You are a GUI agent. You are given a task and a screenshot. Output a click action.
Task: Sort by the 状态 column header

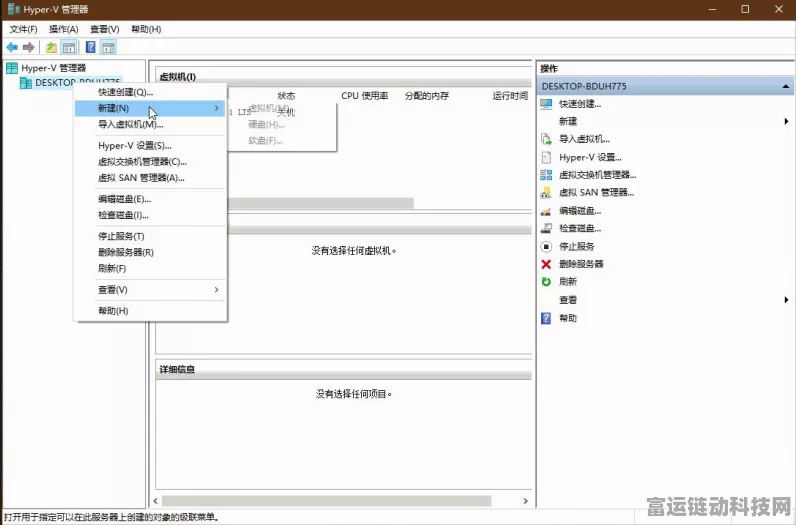pyautogui.click(x=286, y=96)
